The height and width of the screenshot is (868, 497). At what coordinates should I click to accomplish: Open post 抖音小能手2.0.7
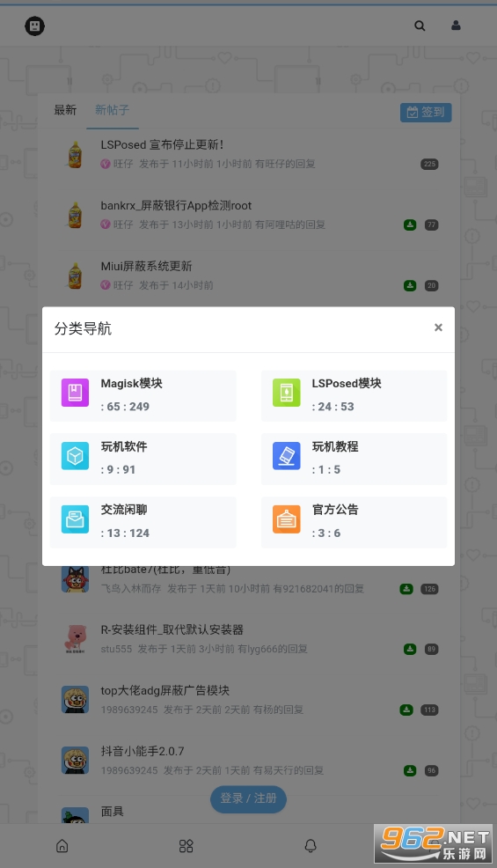click(143, 751)
